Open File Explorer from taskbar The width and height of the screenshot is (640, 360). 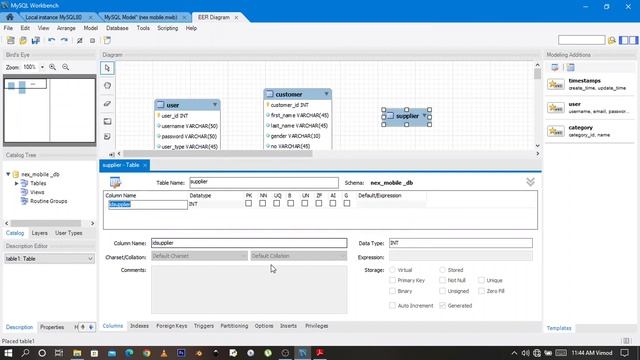tap(77, 353)
